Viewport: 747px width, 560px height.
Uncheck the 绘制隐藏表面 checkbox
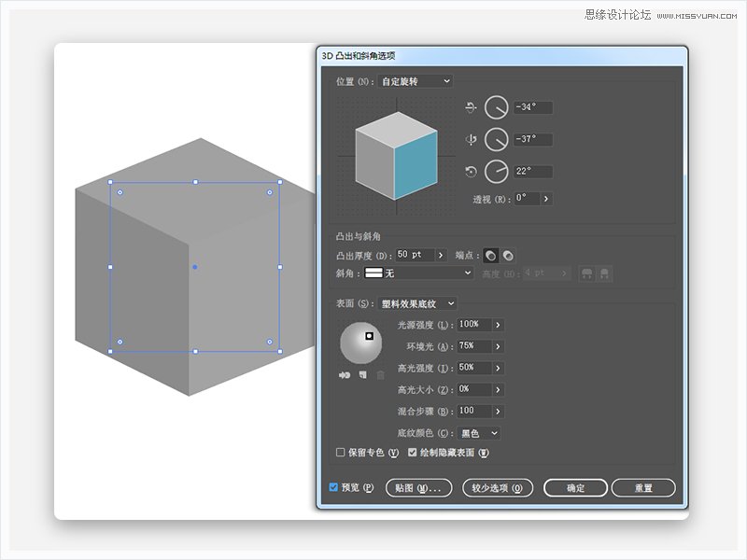click(413, 453)
